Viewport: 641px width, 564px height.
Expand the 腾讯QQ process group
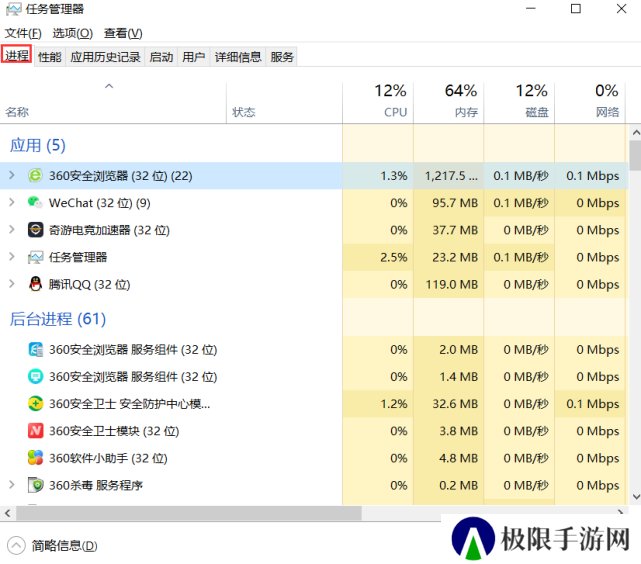(12, 284)
